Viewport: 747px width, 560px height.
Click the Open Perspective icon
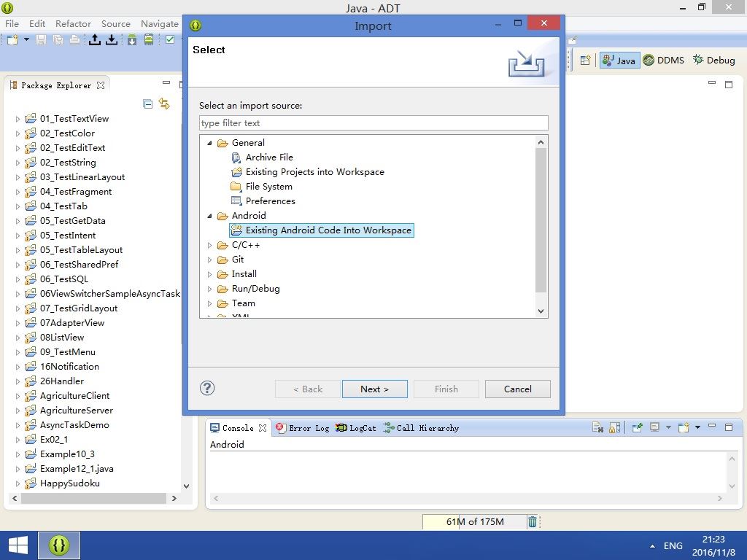586,60
